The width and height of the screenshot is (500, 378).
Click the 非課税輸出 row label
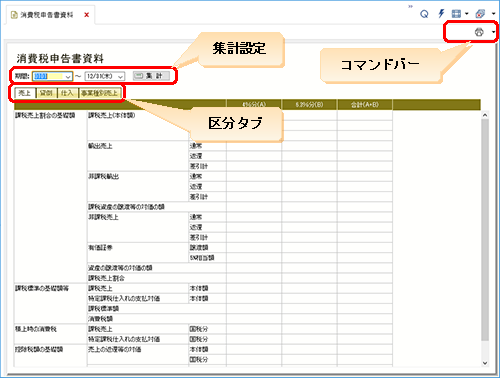click(x=104, y=176)
